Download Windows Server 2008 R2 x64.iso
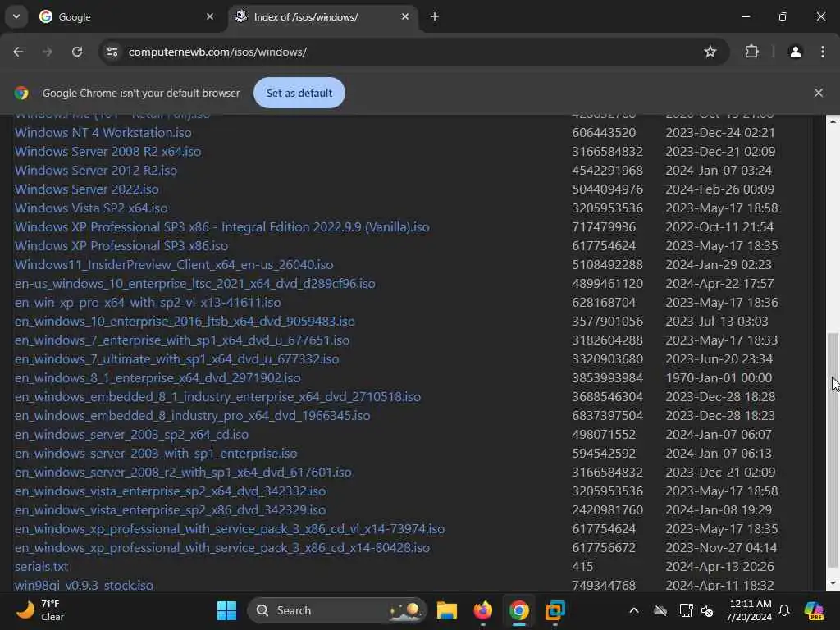840x630 pixels. point(107,152)
